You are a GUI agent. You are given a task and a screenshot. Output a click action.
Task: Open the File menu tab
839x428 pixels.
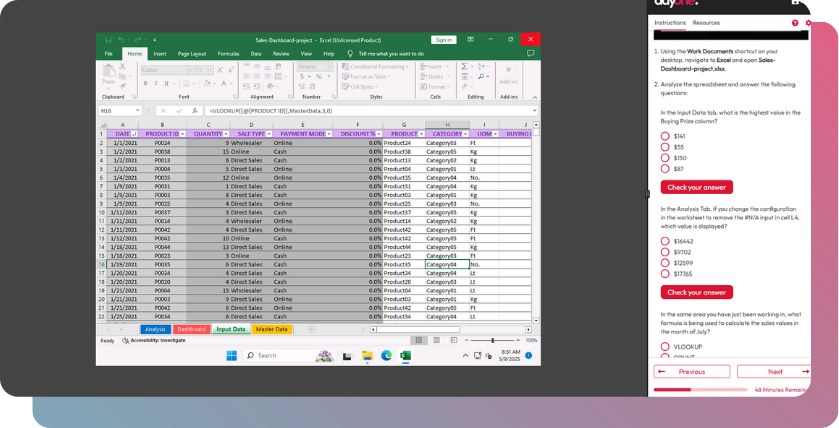(x=109, y=54)
